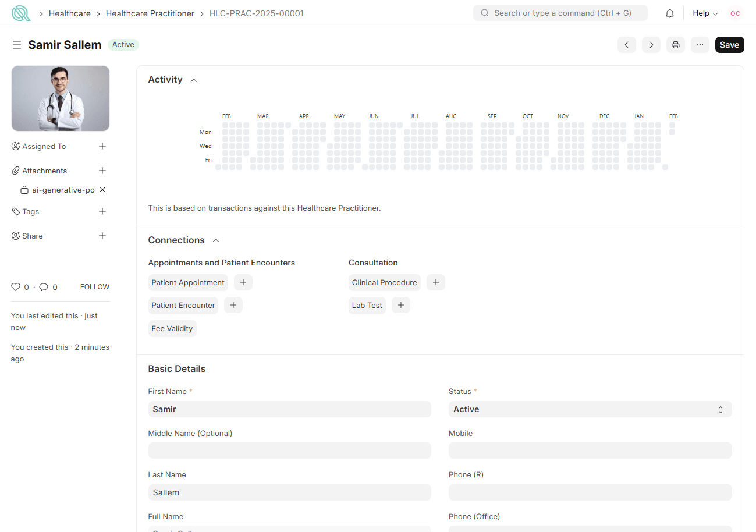This screenshot has height=532, width=756.
Task: Print this practitioner document
Action: 676,45
